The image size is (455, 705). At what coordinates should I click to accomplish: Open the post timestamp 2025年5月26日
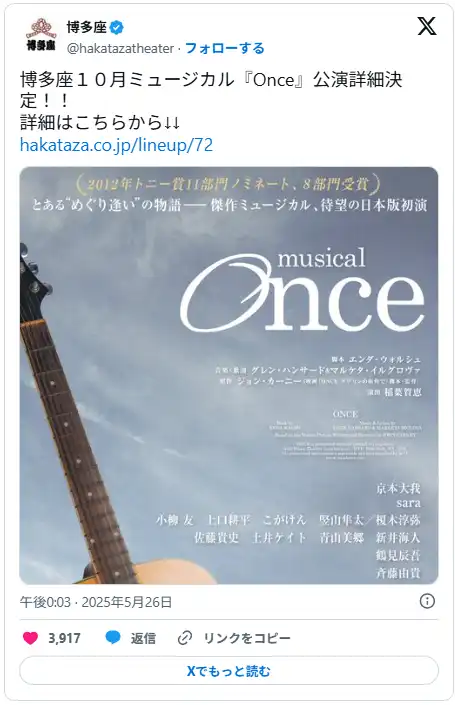coord(96,602)
